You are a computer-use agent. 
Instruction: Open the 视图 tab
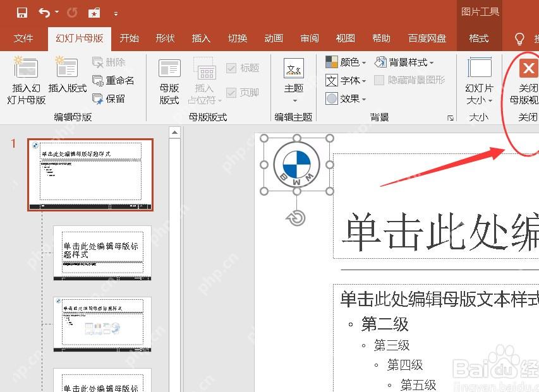(345, 38)
